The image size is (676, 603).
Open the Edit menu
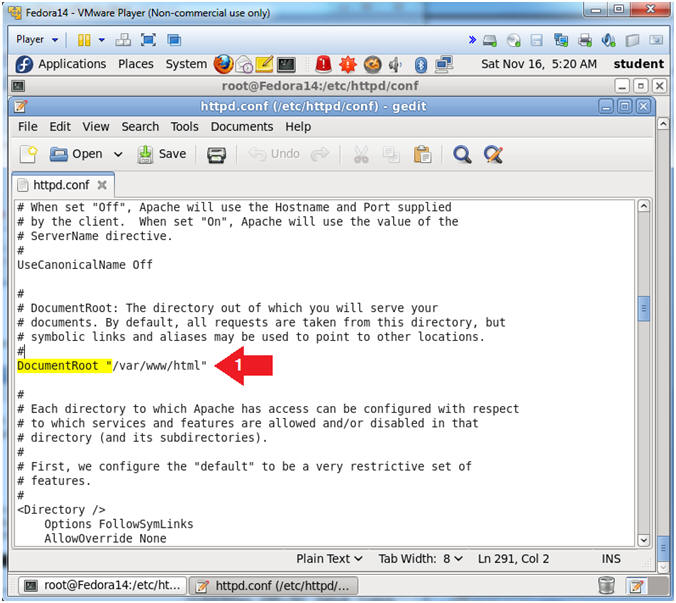(x=60, y=127)
